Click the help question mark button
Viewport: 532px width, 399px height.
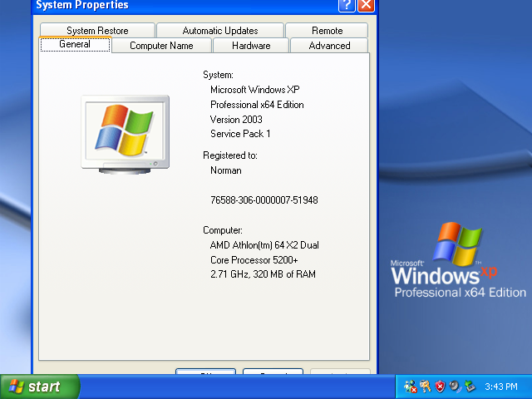[x=347, y=5]
